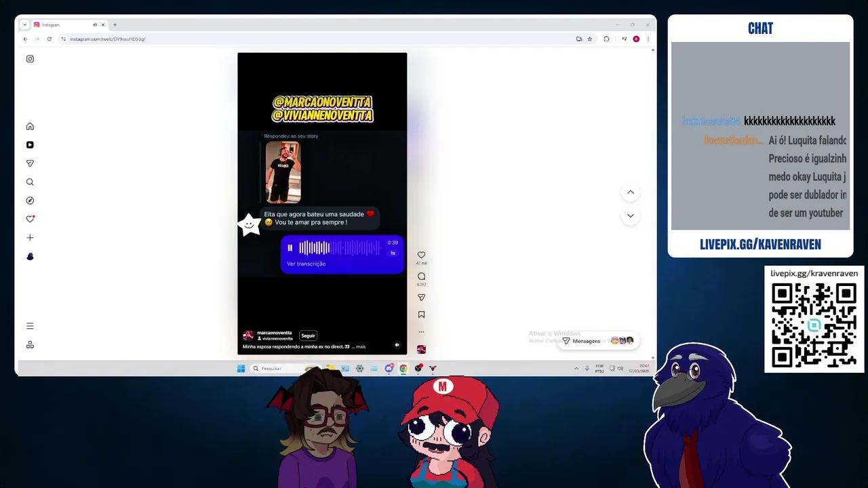Click the page's vertical scrollbar

(653, 203)
